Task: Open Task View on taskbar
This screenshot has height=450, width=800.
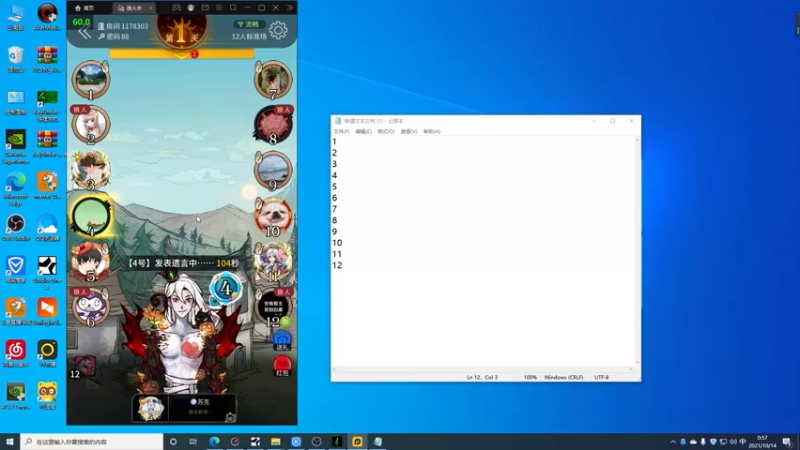Action: tap(193, 441)
